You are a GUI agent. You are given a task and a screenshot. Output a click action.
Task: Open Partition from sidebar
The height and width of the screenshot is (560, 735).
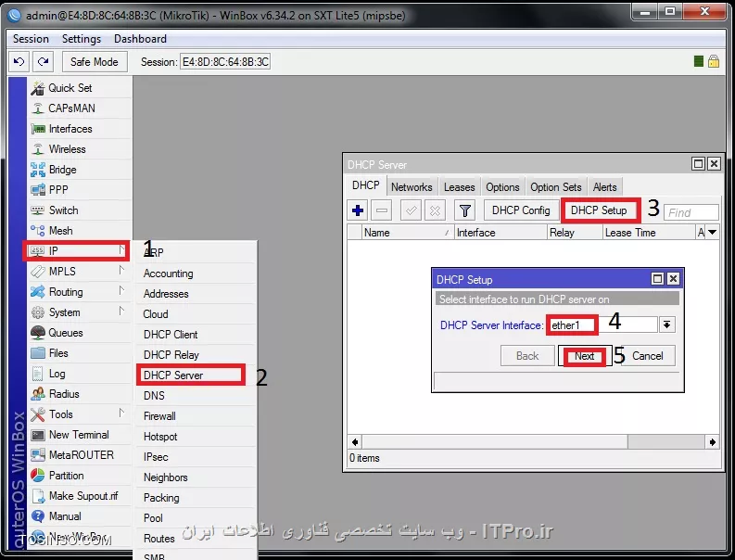click(79, 476)
